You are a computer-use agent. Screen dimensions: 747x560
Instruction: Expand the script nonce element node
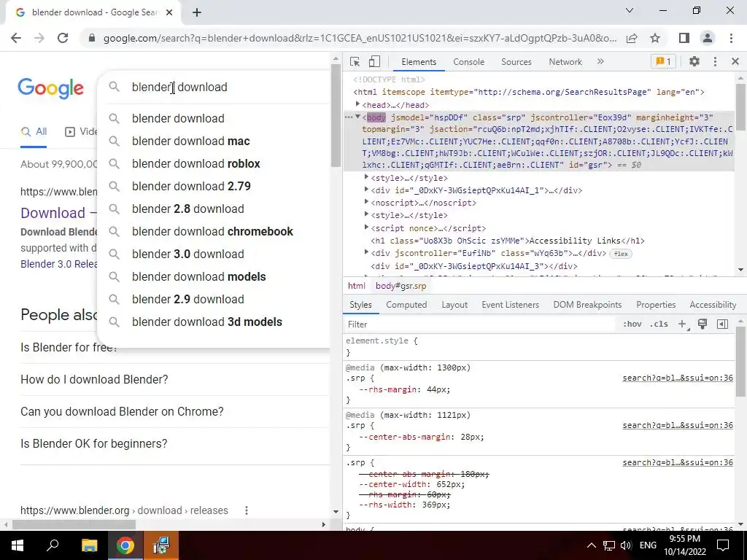[x=366, y=227]
